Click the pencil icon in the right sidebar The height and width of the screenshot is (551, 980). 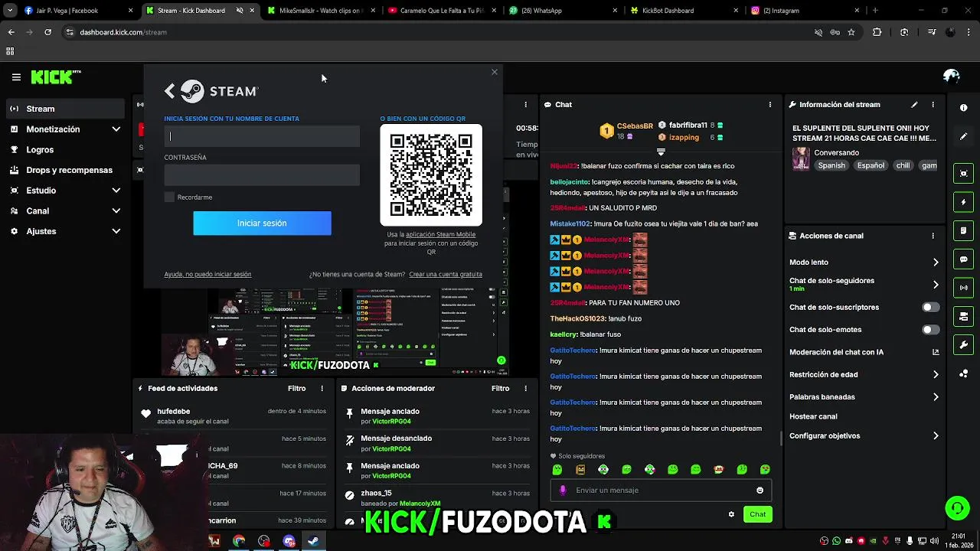point(964,136)
